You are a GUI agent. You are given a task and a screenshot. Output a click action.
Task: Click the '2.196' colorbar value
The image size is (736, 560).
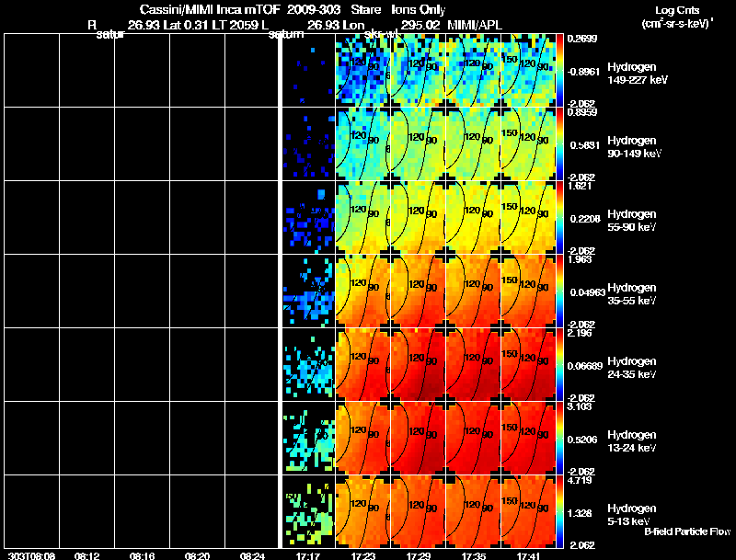click(580, 334)
